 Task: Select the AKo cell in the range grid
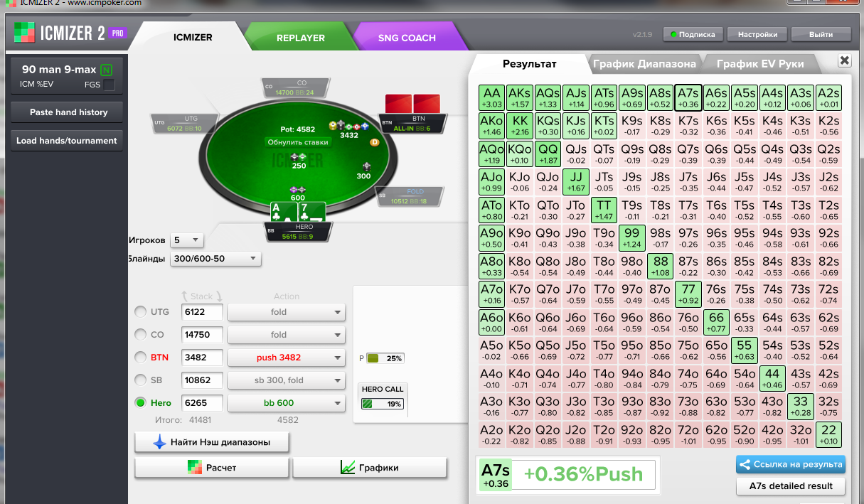tap(492, 126)
